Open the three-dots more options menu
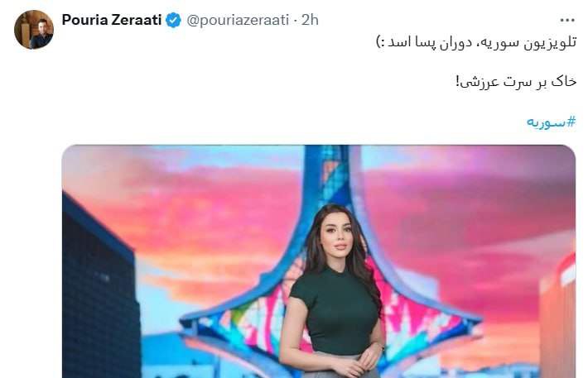The height and width of the screenshot is (378, 588). (x=567, y=20)
